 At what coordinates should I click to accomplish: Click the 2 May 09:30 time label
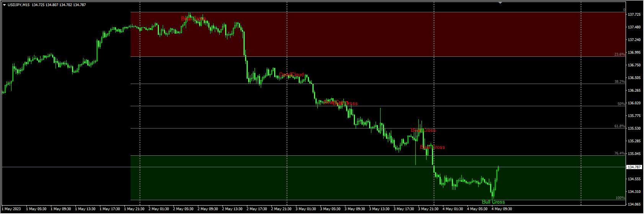[208, 209]
